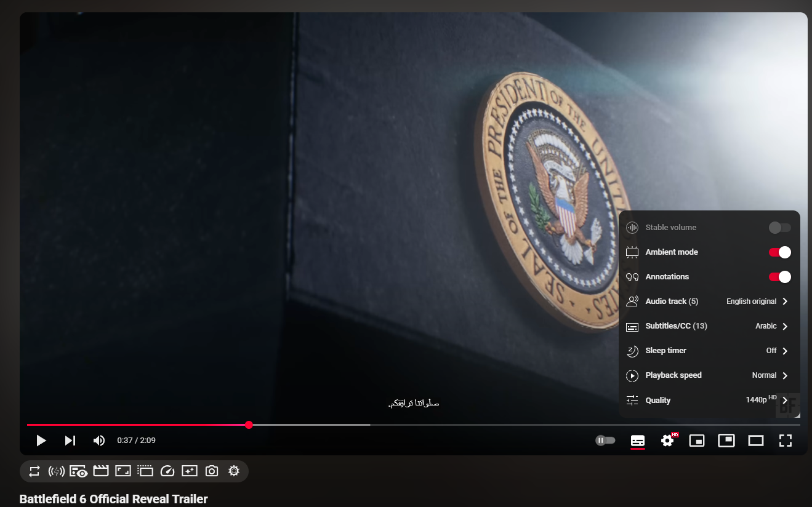The image size is (812, 507).
Task: Click the Arabic caption text on video
Action: click(x=414, y=404)
